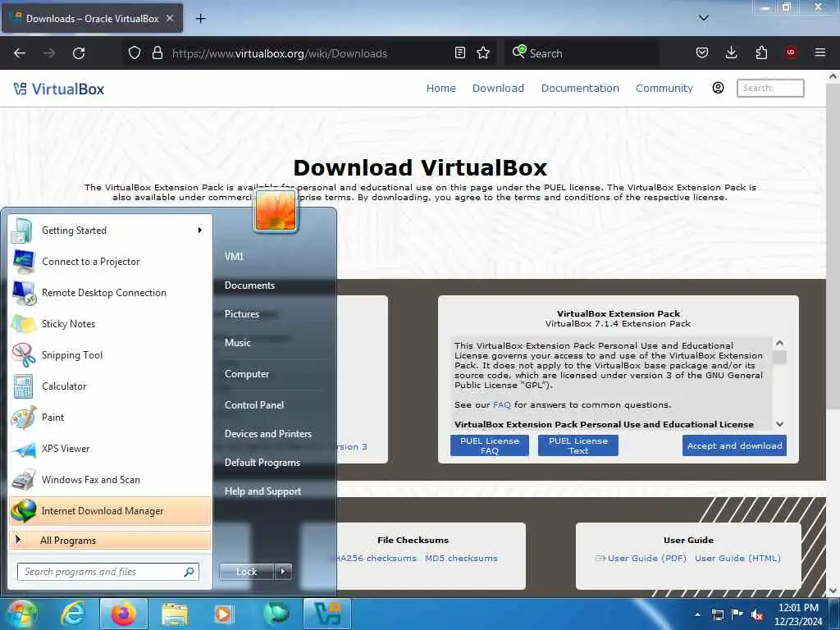Expand the Getting Started submenu arrow
The image size is (840, 630).
pos(200,231)
